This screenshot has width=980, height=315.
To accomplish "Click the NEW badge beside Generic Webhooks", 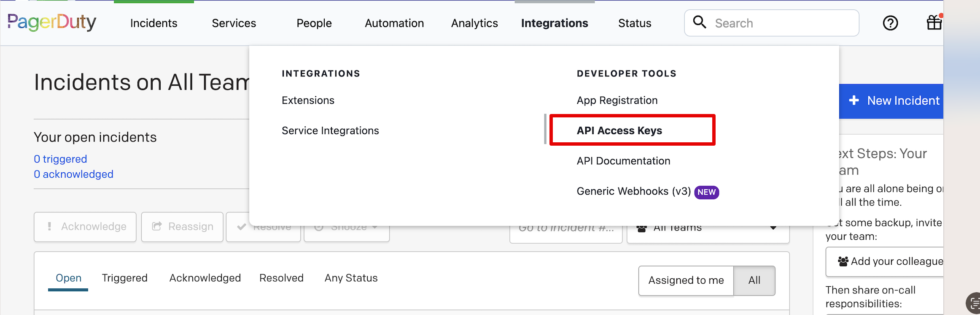I will pos(706,192).
